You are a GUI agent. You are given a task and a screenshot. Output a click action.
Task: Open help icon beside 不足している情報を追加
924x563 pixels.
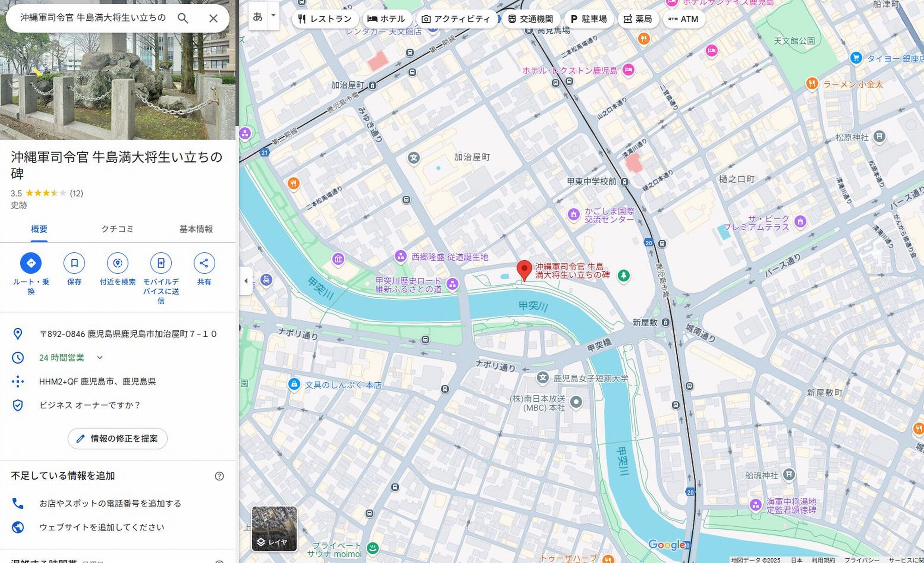point(219,476)
